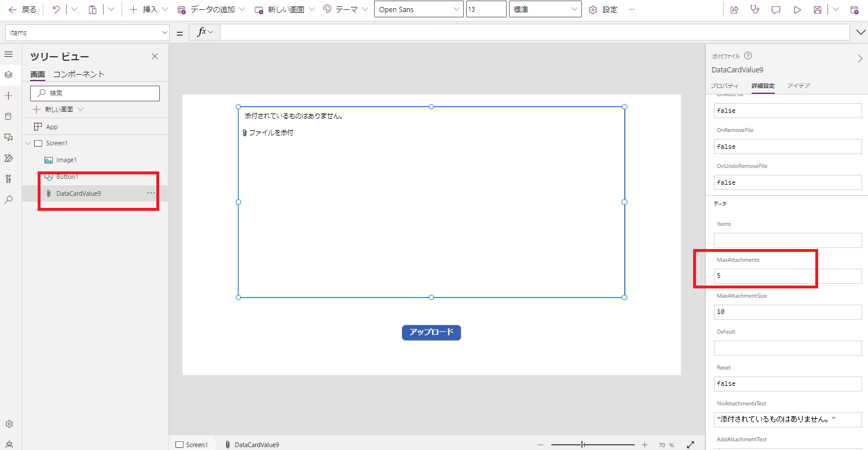Image resolution: width=868 pixels, height=450 pixels.
Task: Open the Search panel in the sidebar
Action: click(x=8, y=199)
